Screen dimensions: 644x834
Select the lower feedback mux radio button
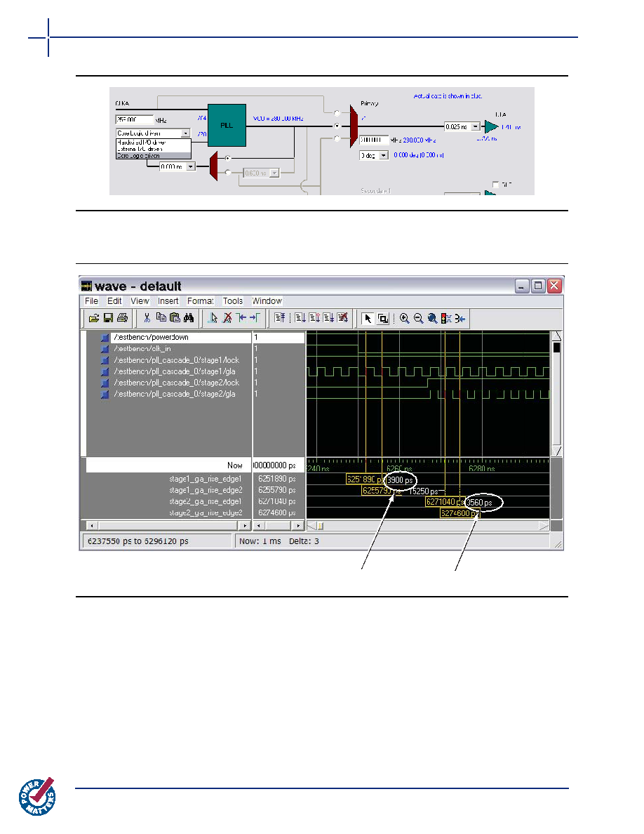[227, 172]
